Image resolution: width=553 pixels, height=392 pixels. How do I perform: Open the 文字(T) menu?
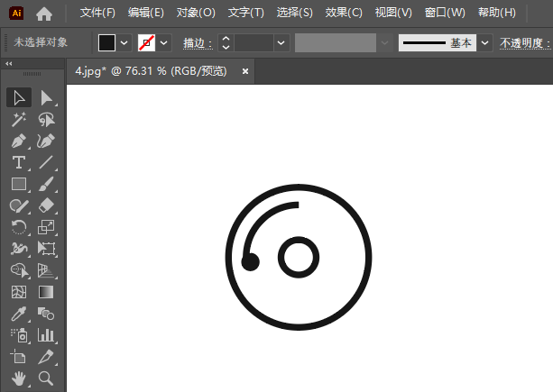[246, 13]
